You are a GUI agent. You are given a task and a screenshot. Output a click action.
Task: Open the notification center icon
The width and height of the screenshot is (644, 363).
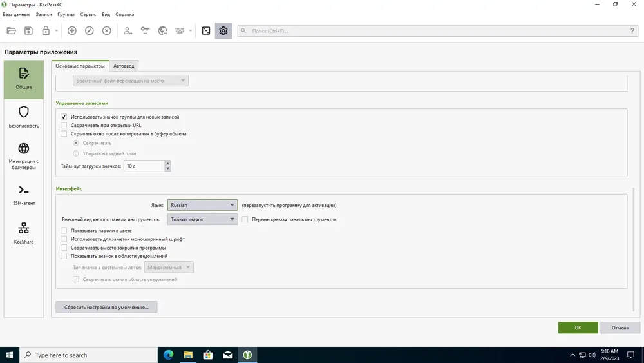click(630, 355)
